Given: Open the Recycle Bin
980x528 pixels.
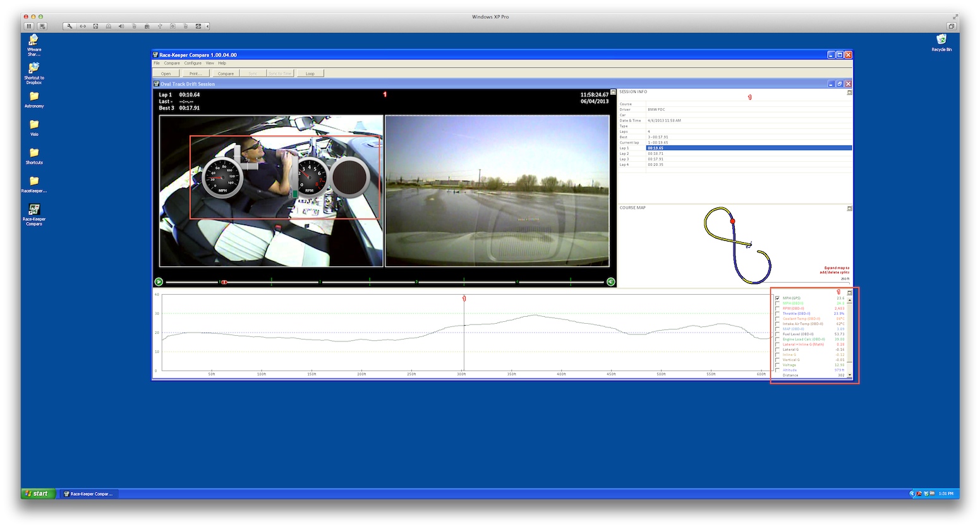Looking at the screenshot, I should (x=941, y=43).
